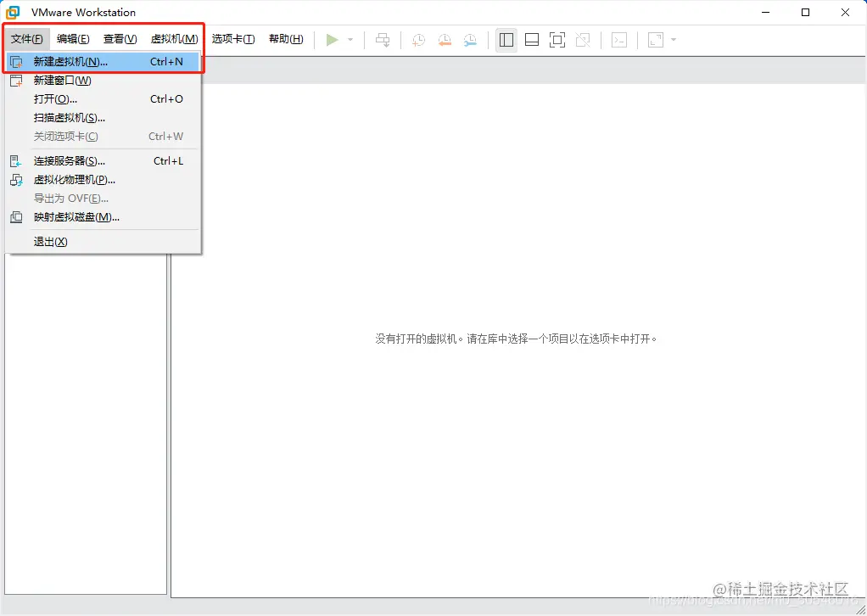Choose 映射虚拟磁盘(M)... menu entry
This screenshot has height=616, width=867.
103,217
